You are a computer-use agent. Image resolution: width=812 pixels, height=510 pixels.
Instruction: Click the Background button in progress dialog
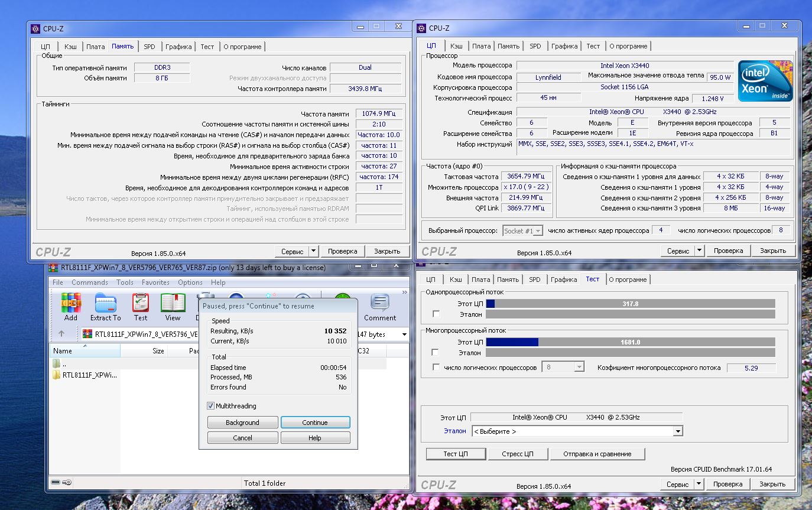[x=242, y=423]
